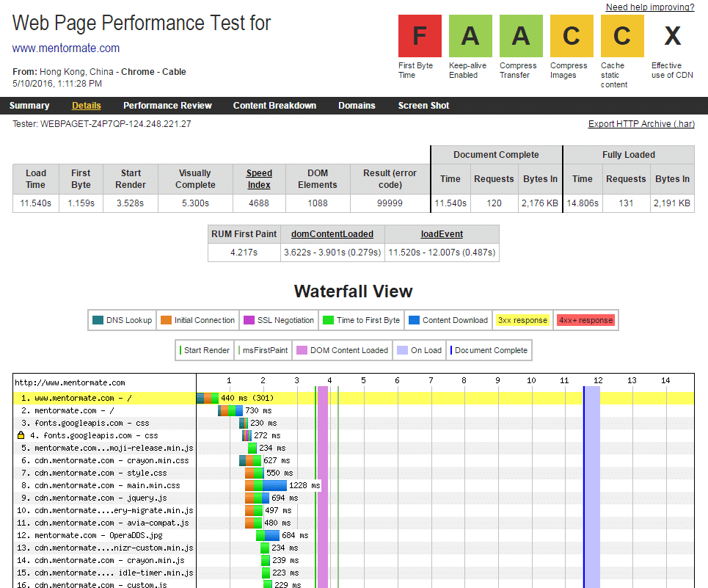Select request 13 nizr-custom.min.js

click(x=105, y=548)
